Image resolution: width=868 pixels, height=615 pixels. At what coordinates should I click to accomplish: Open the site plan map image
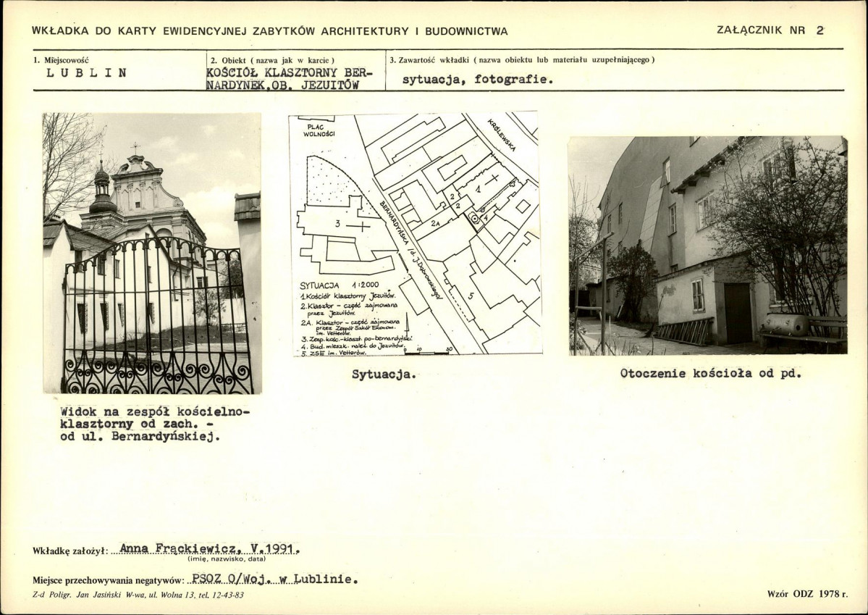414,233
